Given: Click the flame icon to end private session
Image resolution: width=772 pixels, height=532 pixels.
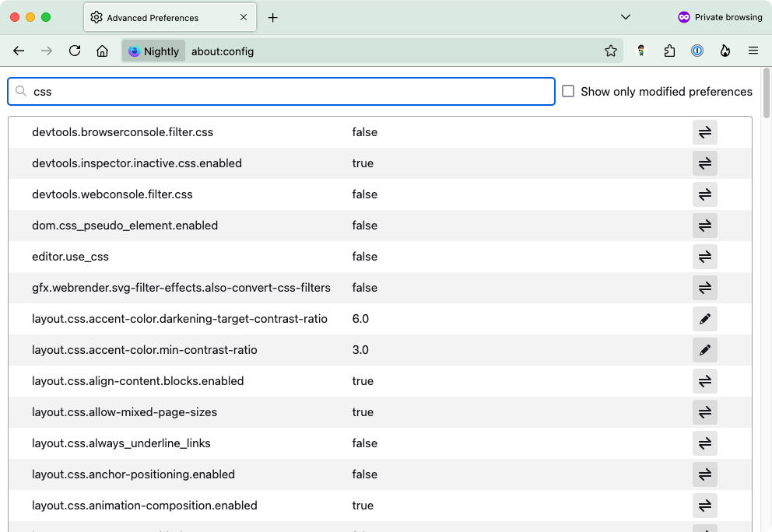Looking at the screenshot, I should (725, 51).
